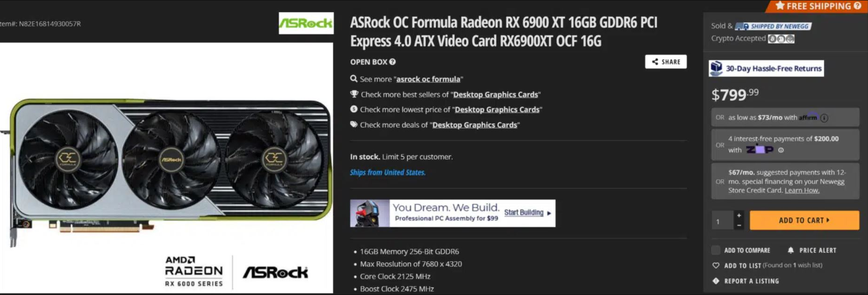Click the Open Box help question icon
The image size is (868, 295).
(392, 62)
